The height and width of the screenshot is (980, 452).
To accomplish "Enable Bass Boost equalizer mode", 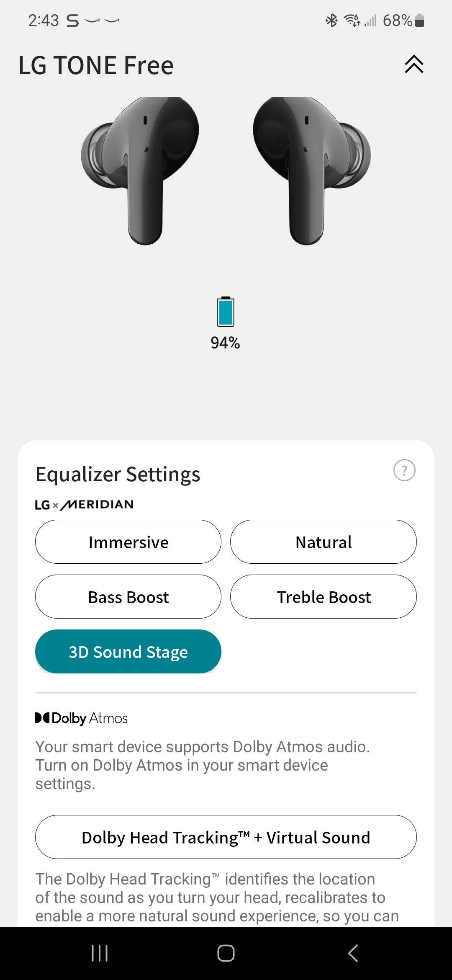I will click(x=128, y=597).
